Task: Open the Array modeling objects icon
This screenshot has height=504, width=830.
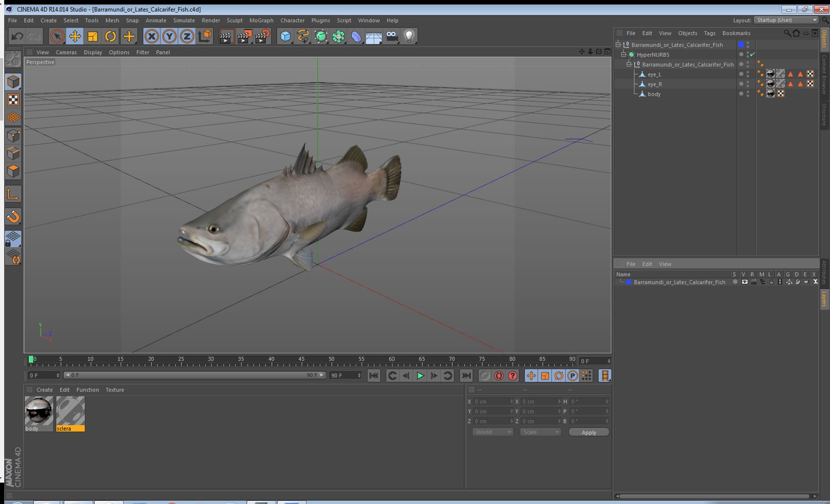Action: coord(339,36)
